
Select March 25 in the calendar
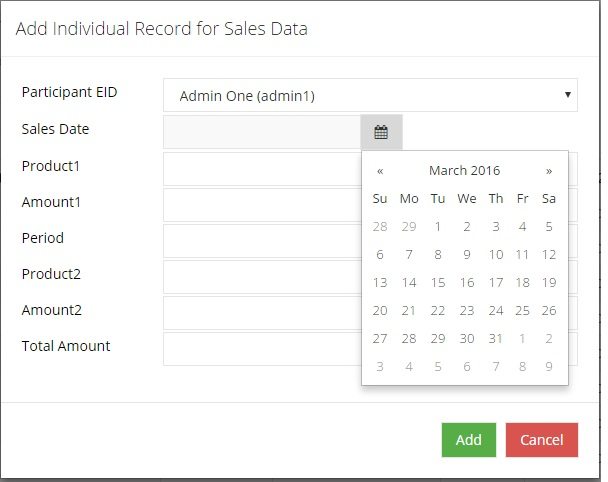(x=522, y=311)
